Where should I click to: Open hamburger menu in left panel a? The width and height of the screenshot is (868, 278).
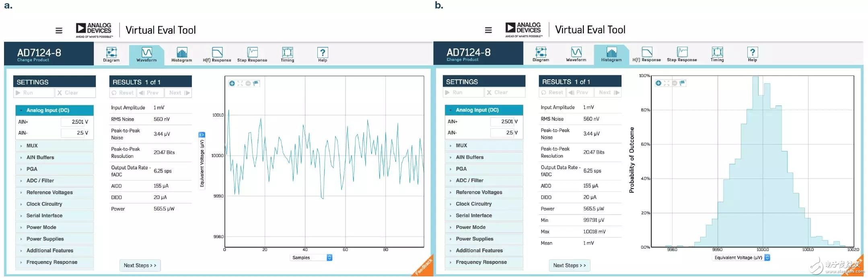(59, 30)
